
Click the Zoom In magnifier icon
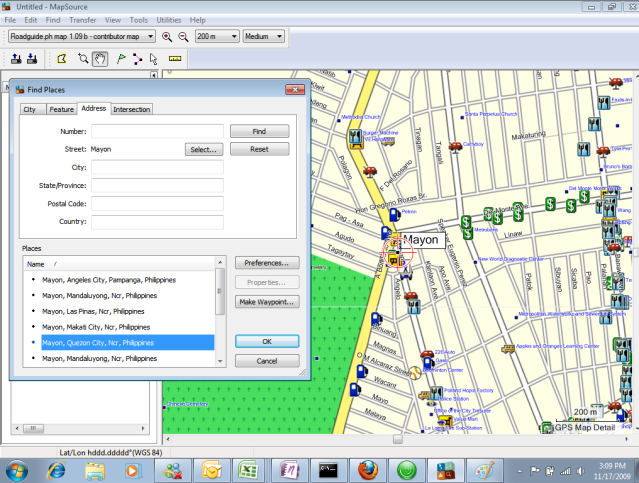coord(167,37)
